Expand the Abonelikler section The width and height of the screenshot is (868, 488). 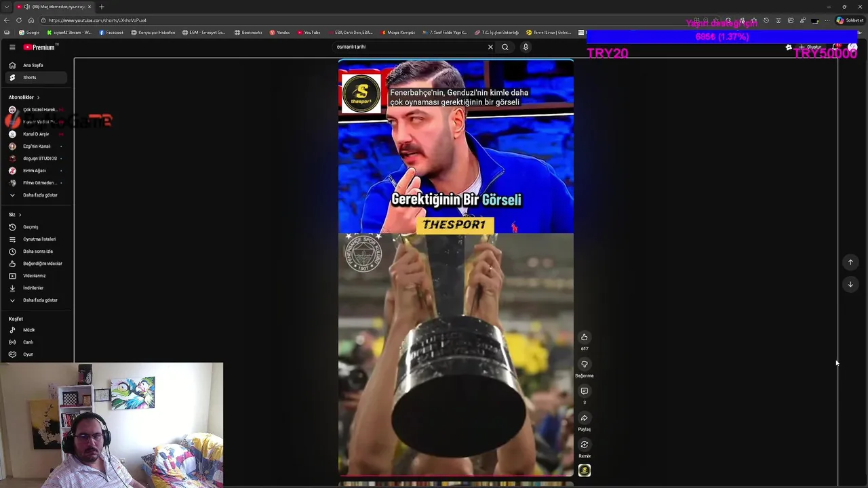[24, 97]
